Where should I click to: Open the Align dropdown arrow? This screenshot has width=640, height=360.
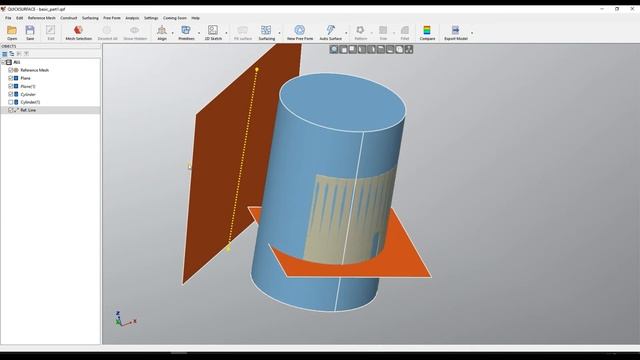pyautogui.click(x=173, y=33)
